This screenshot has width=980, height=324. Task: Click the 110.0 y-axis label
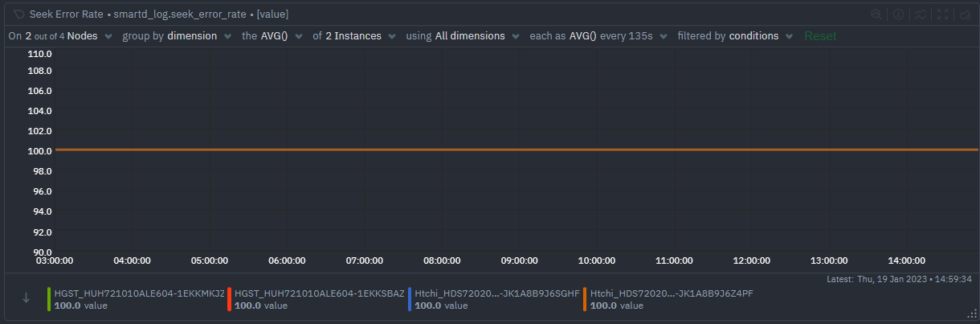pos(40,55)
